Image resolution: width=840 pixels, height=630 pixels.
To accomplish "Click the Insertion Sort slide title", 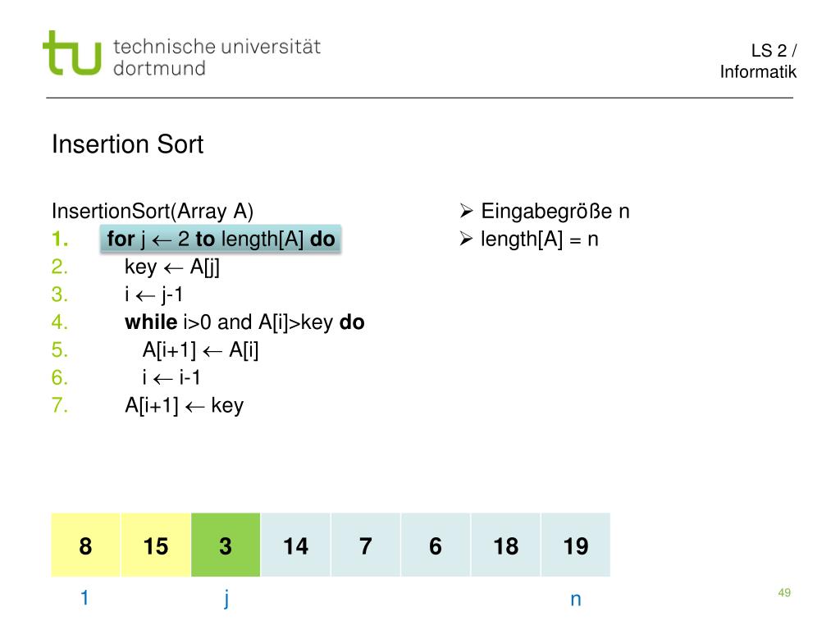I will [x=127, y=144].
